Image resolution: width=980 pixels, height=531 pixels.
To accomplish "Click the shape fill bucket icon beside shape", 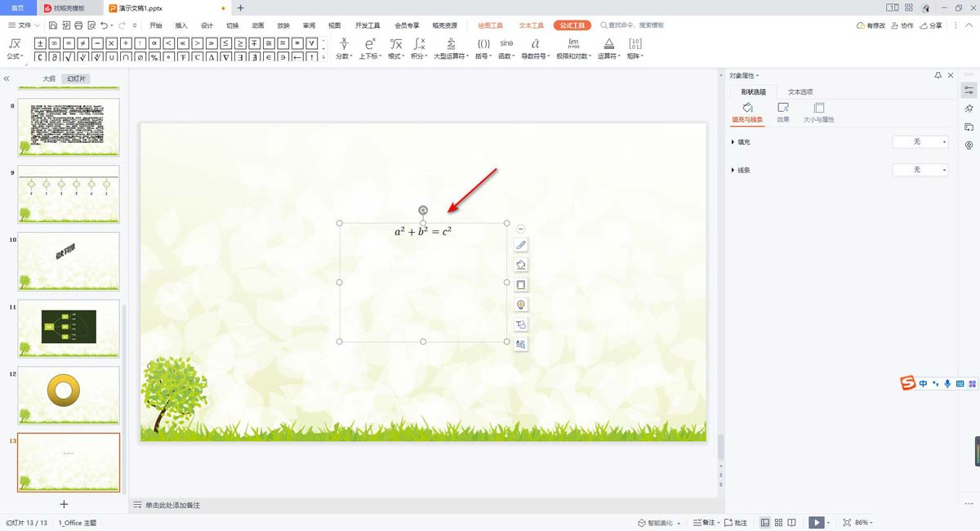I will pos(521,265).
